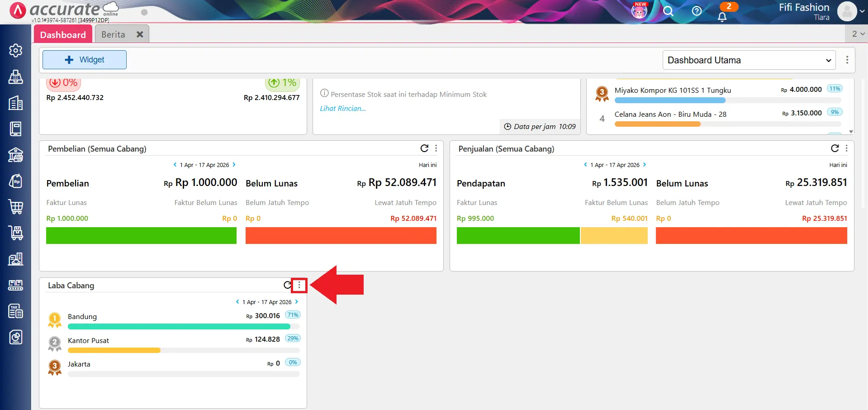Image resolution: width=868 pixels, height=410 pixels.
Task: Open the reports chart icon
Action: point(16,337)
